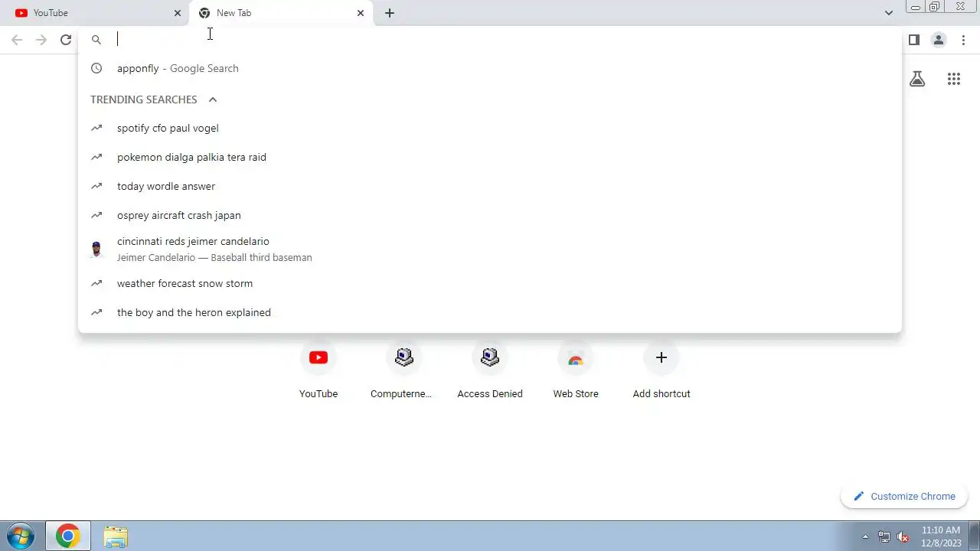Click the clock history icon beside apponfly
This screenshot has width=980, height=551.
pyautogui.click(x=96, y=68)
